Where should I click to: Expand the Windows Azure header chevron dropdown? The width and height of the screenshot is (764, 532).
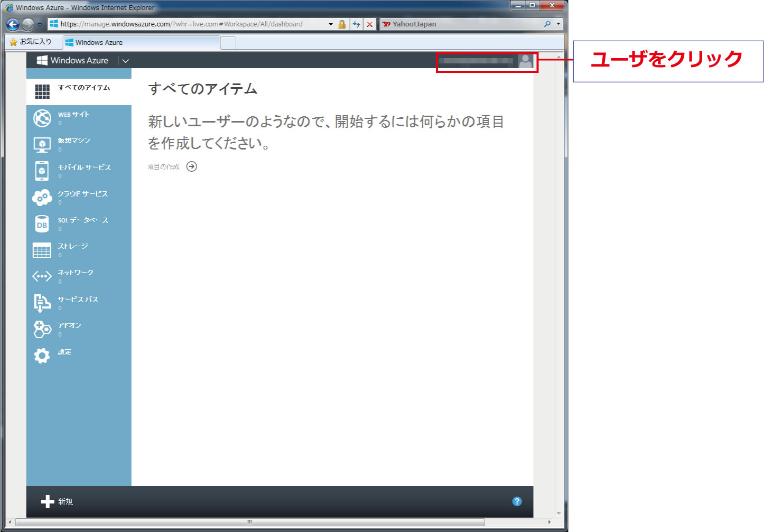coord(125,61)
